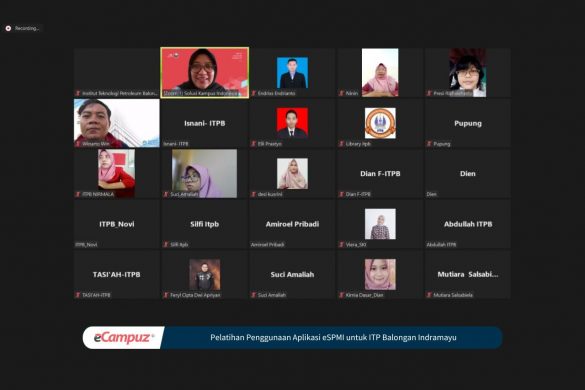Click muted mic icon on Library Itpb tile
This screenshot has width=585, height=390.
click(341, 144)
